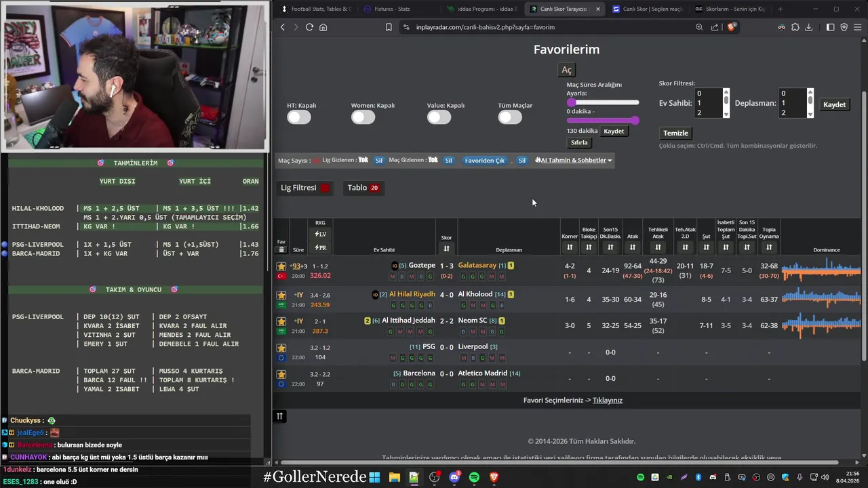
Task: Toggle the LV lightning filter
Action: pyautogui.click(x=321, y=234)
